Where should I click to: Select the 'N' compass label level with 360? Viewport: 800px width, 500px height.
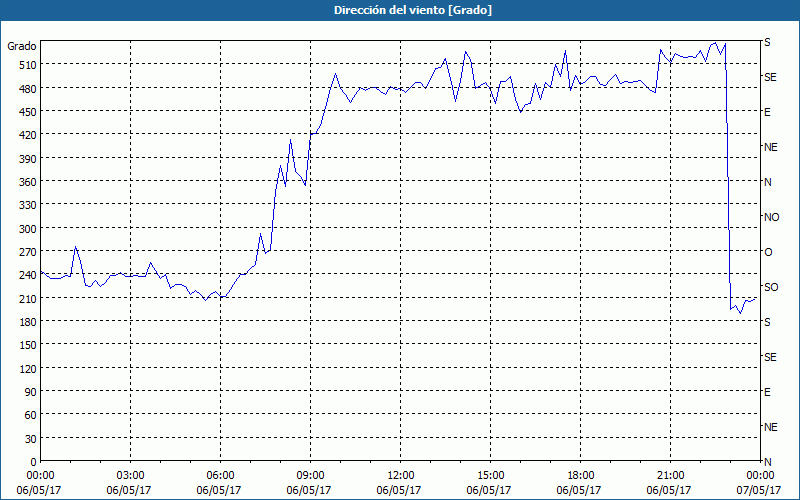tap(767, 182)
